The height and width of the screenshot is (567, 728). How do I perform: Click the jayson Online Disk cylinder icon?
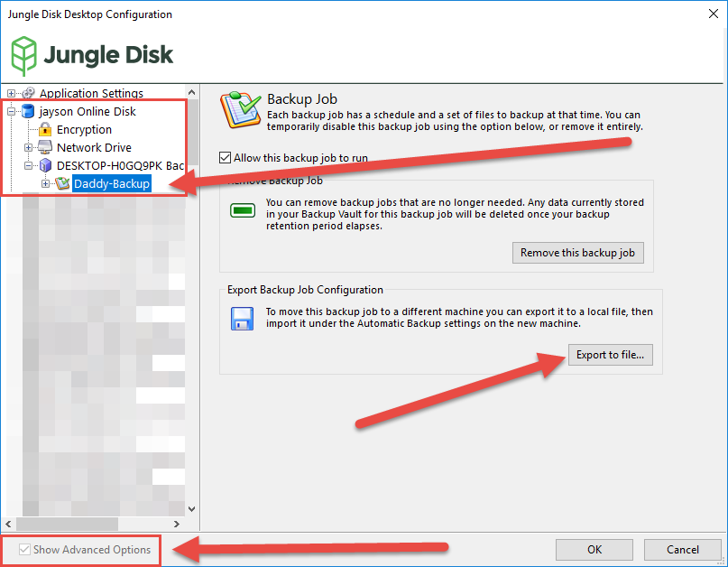point(28,111)
